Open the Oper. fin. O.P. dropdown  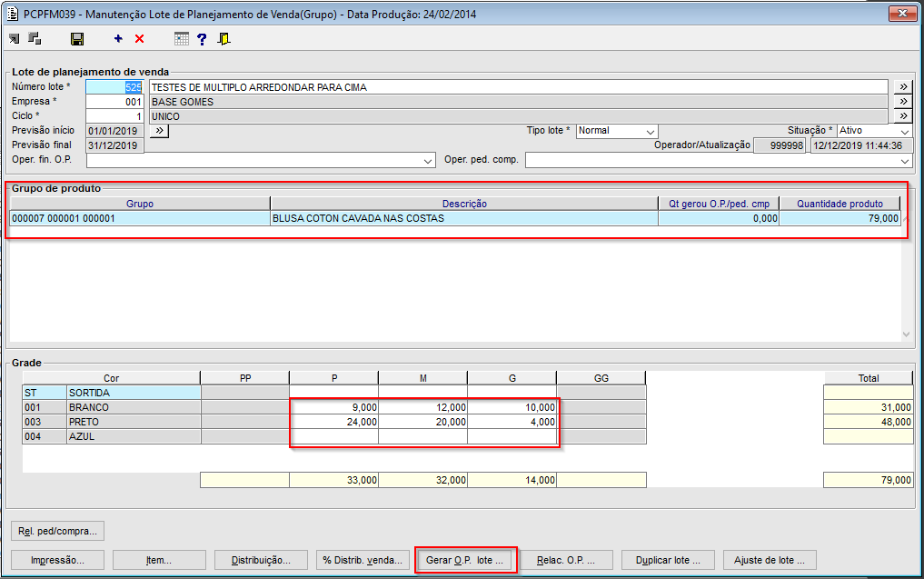[428, 160]
